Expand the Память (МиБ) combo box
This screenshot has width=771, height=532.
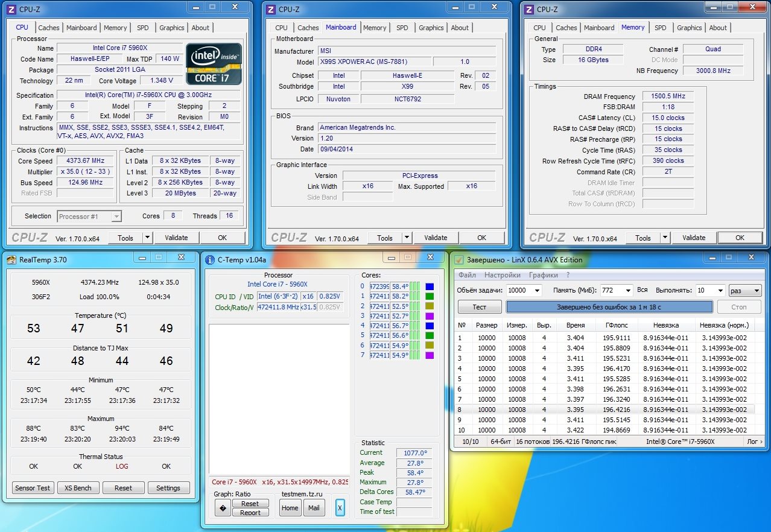click(x=627, y=291)
